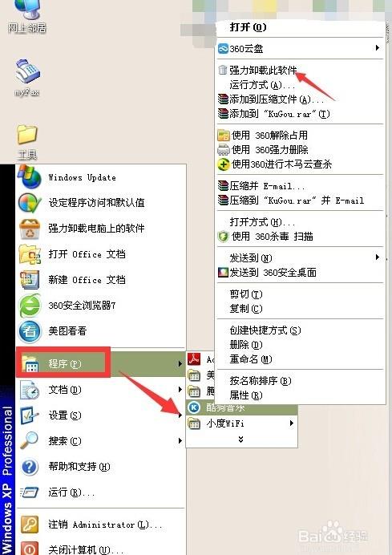Click 强力卸载电脑上的软件 recycle icon entry
The image size is (392, 555).
101,229
